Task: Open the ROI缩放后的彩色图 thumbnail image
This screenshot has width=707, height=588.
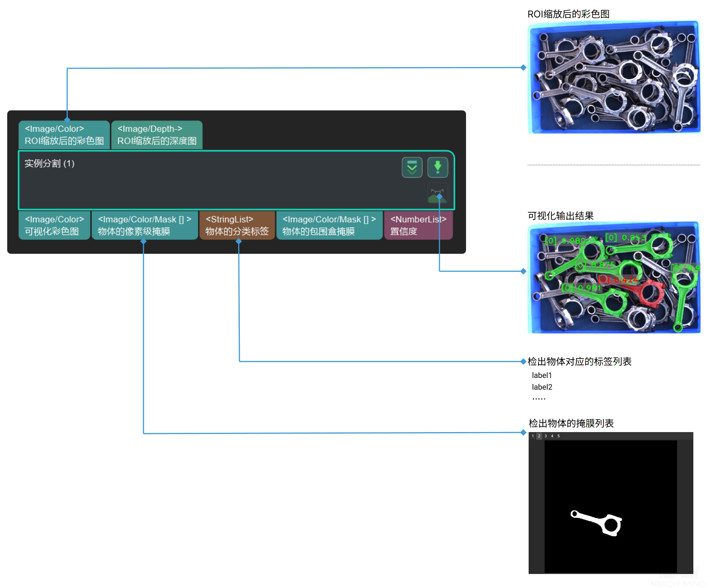Action: tap(614, 77)
